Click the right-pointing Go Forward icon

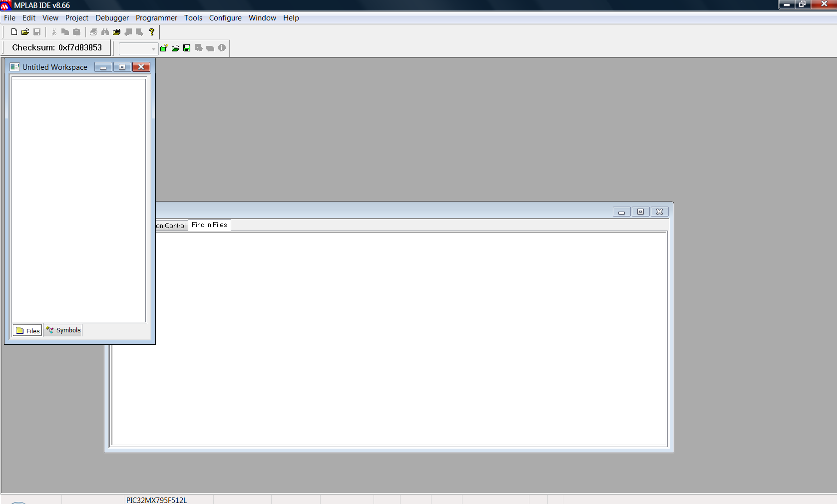pyautogui.click(x=139, y=32)
